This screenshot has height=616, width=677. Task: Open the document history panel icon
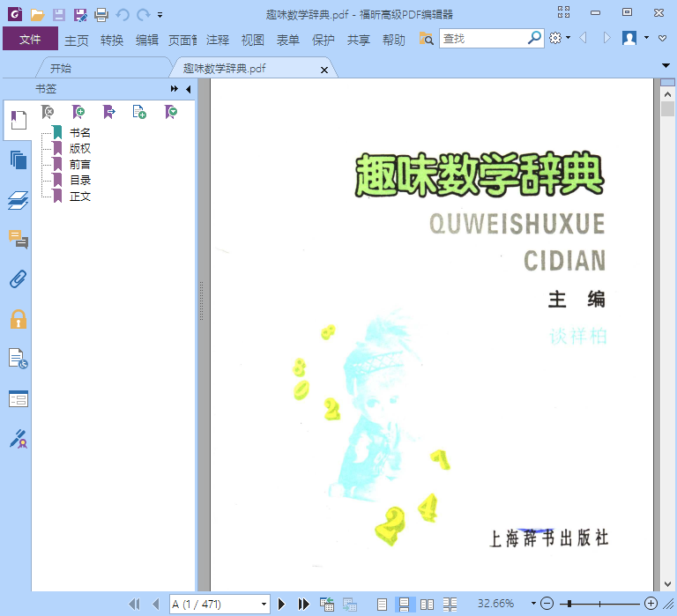point(19,359)
